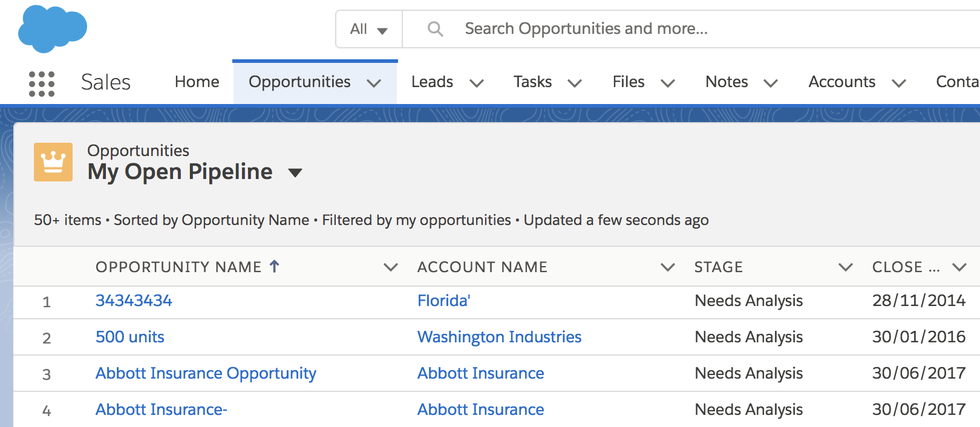Click the Sales app name label
This screenshot has width=980, height=427.
106,82
